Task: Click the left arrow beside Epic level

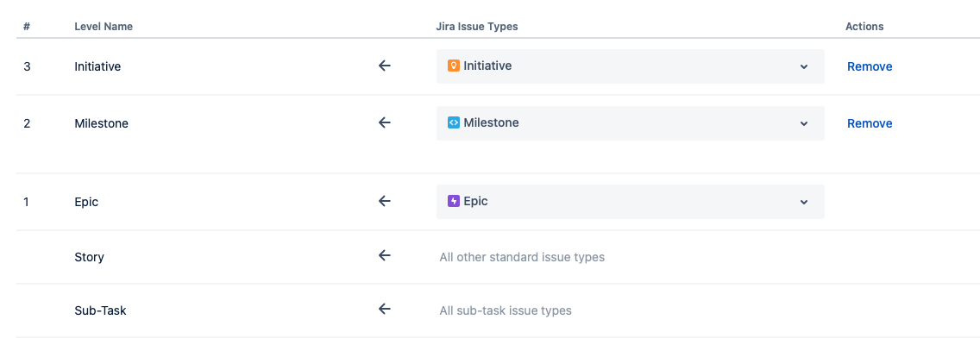Action: pos(385,201)
